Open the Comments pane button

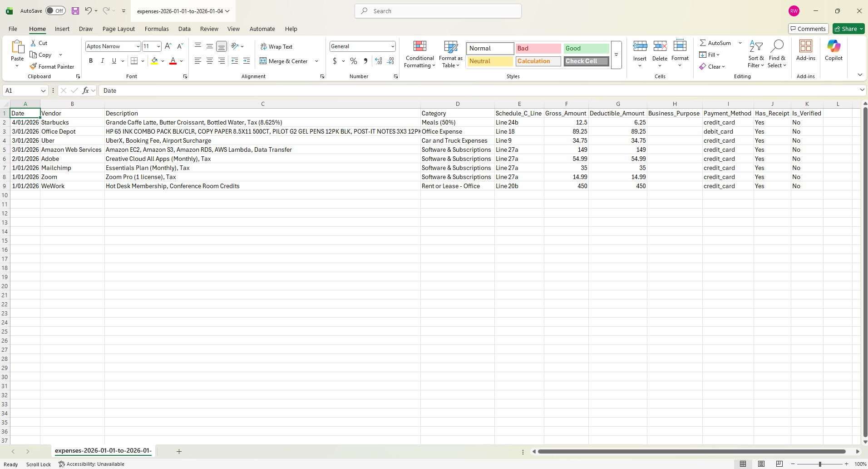point(808,29)
